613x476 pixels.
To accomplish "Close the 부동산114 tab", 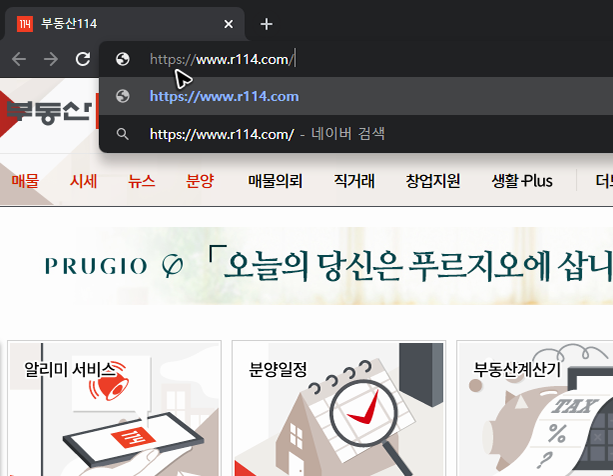I will 229,24.
